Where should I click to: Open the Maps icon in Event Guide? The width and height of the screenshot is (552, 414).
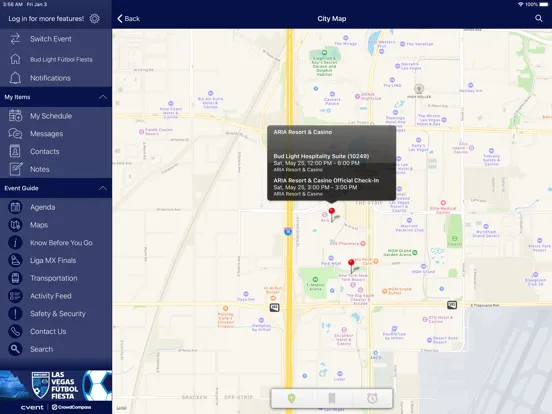click(x=15, y=225)
